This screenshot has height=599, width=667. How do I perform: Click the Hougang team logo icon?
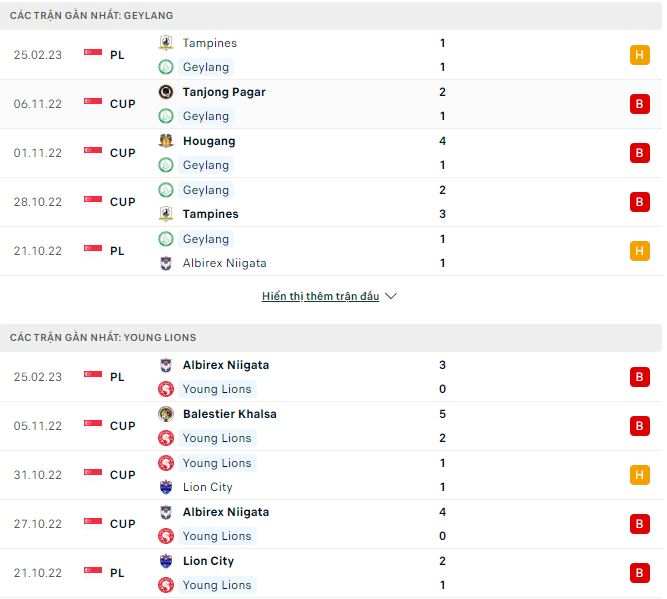(x=166, y=141)
